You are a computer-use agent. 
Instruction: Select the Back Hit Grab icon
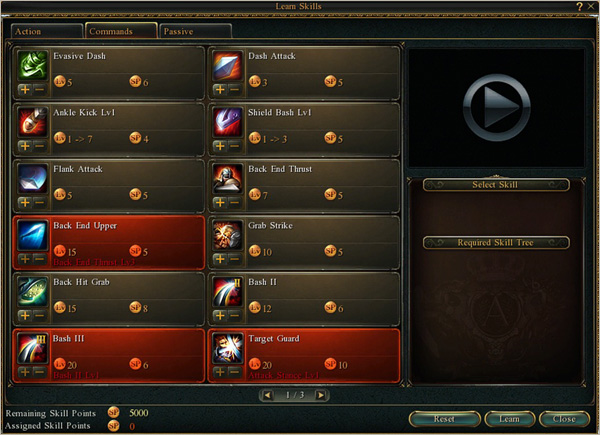click(33, 292)
